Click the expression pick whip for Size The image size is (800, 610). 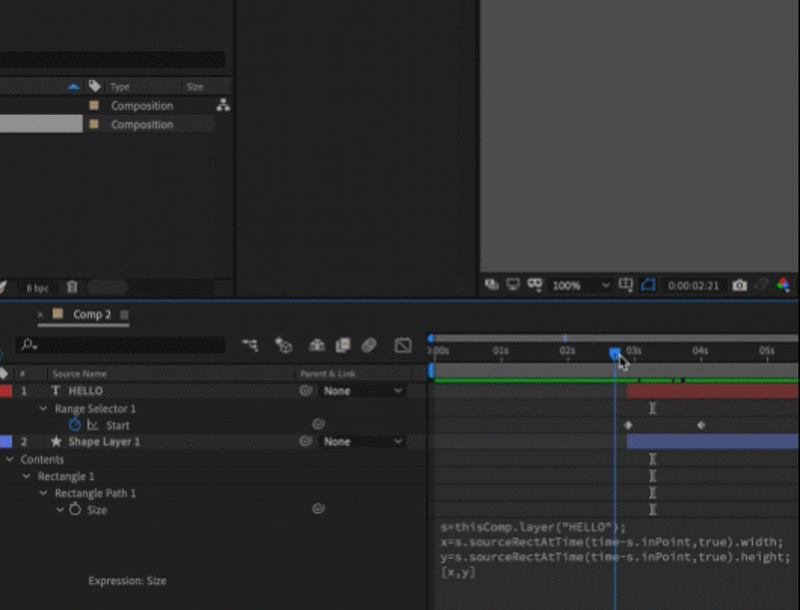[x=319, y=507]
